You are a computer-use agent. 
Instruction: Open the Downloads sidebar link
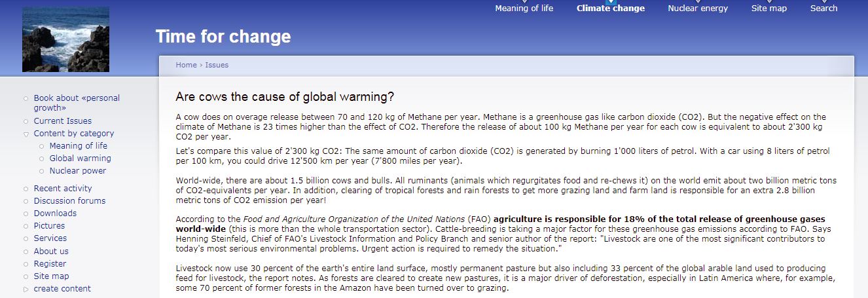coord(55,213)
